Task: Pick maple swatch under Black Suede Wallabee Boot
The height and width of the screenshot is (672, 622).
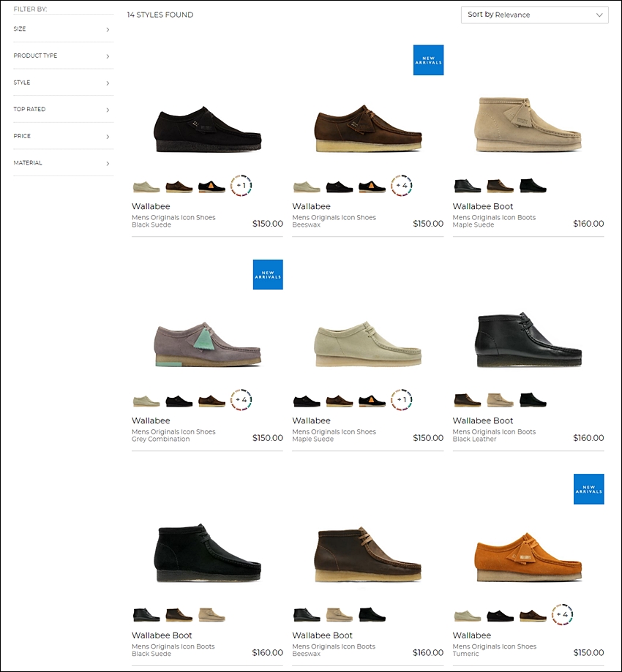Action: point(212,615)
